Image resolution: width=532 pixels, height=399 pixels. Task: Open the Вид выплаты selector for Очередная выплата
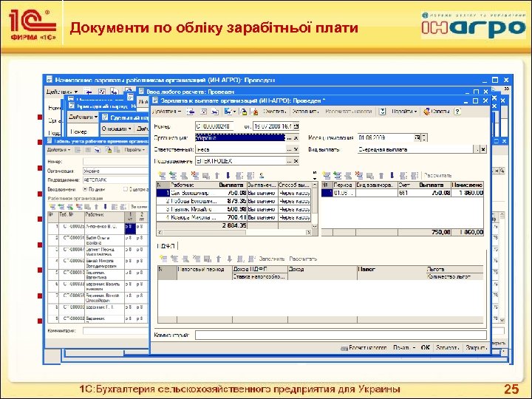tap(478, 149)
